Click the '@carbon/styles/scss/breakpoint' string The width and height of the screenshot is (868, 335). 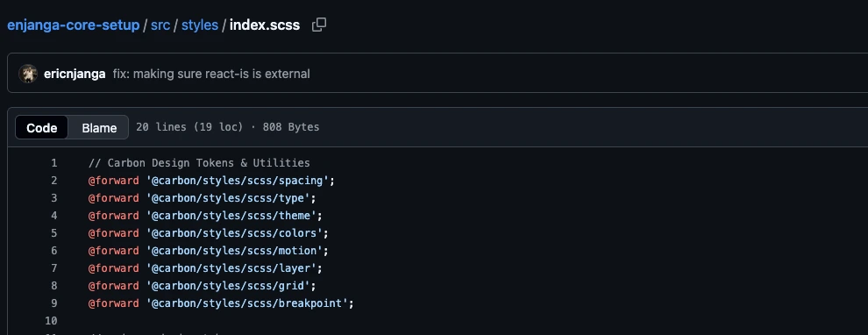coord(247,303)
